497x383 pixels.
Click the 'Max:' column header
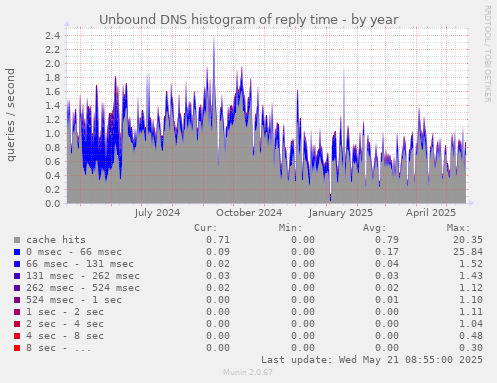(x=458, y=228)
